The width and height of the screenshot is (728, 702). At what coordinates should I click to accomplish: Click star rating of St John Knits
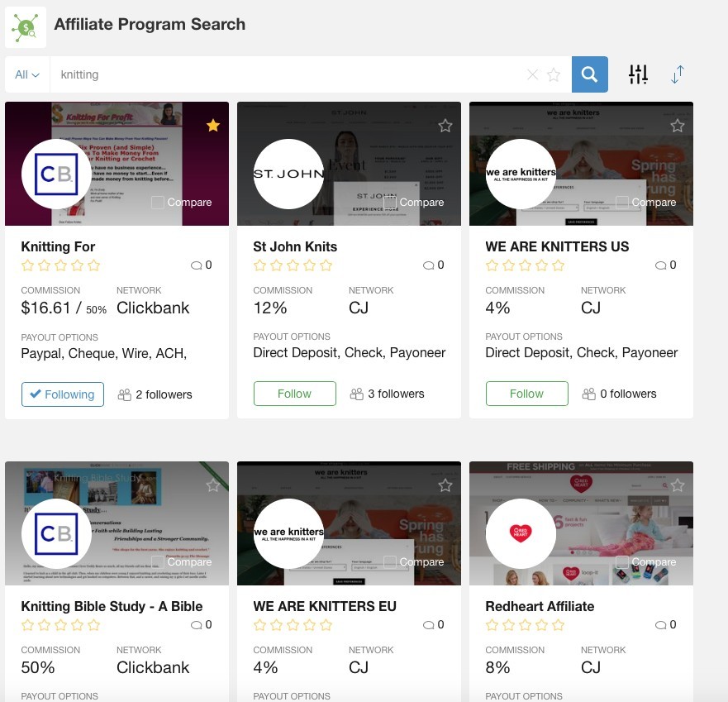pos(293,265)
